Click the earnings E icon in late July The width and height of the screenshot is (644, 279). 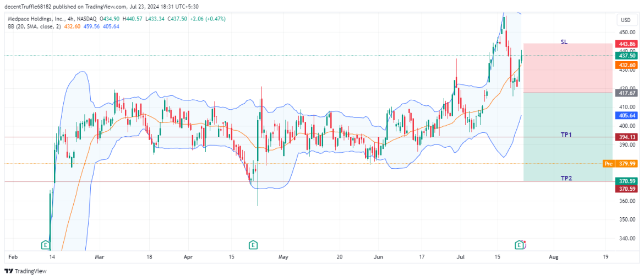click(x=519, y=244)
